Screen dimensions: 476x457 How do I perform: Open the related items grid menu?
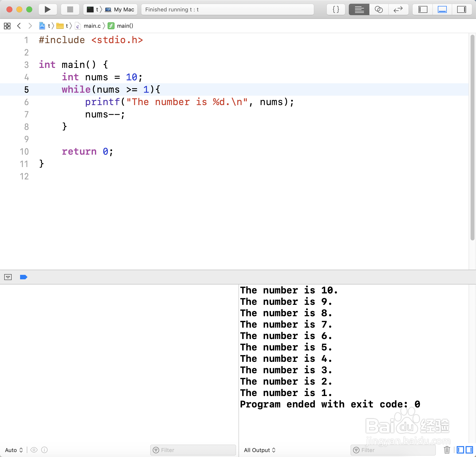pos(7,26)
